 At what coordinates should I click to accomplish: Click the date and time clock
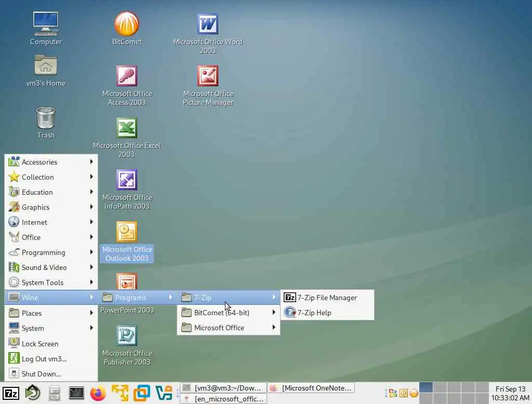(x=510, y=393)
